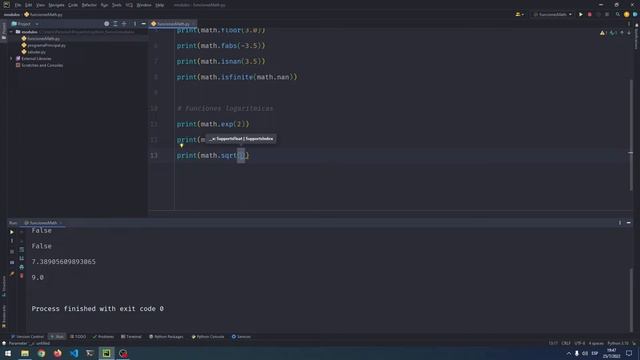Open Version Control tool window
Screen dimensions: 640x360
point(27,337)
